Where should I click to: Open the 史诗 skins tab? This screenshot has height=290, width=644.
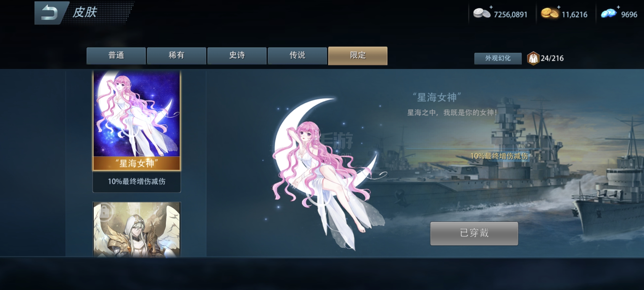[237, 56]
